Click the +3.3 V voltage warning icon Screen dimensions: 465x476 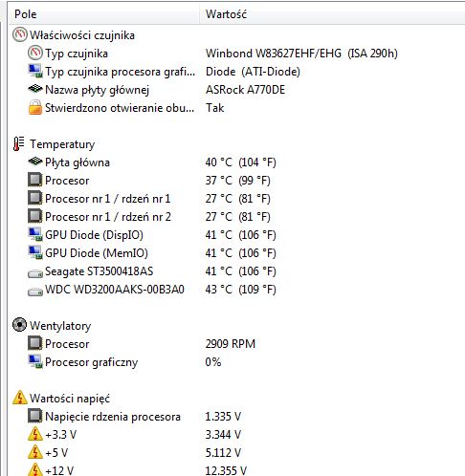point(35,434)
